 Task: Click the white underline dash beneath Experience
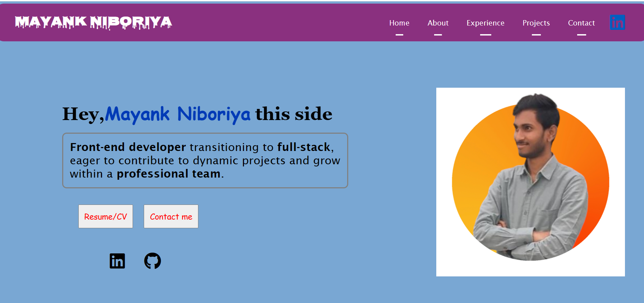click(x=485, y=35)
